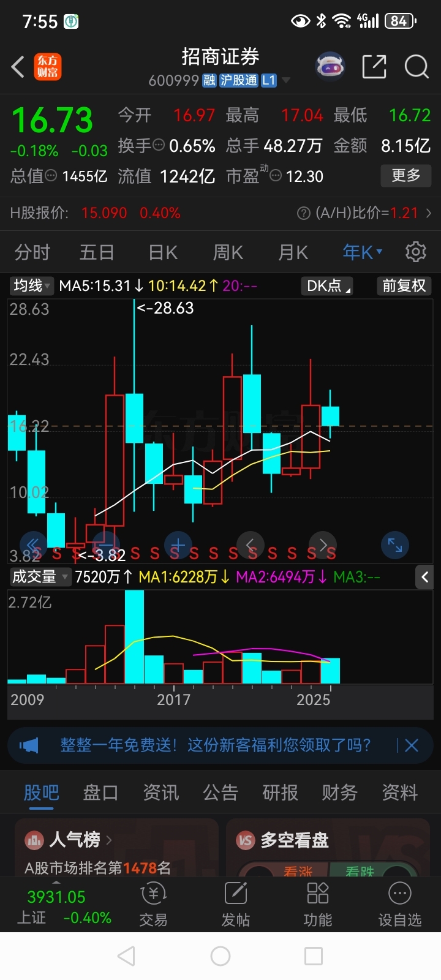The width and height of the screenshot is (441, 980).
Task: Tap the 市盈 info circle icon
Action: click(x=276, y=176)
